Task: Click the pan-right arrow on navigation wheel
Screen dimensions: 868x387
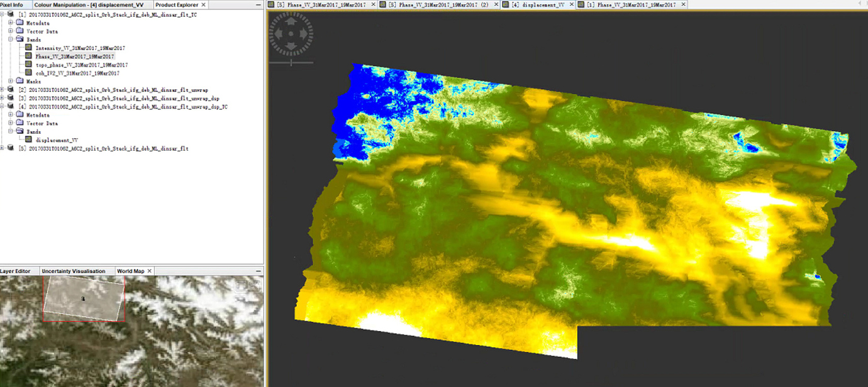Action: [303, 34]
